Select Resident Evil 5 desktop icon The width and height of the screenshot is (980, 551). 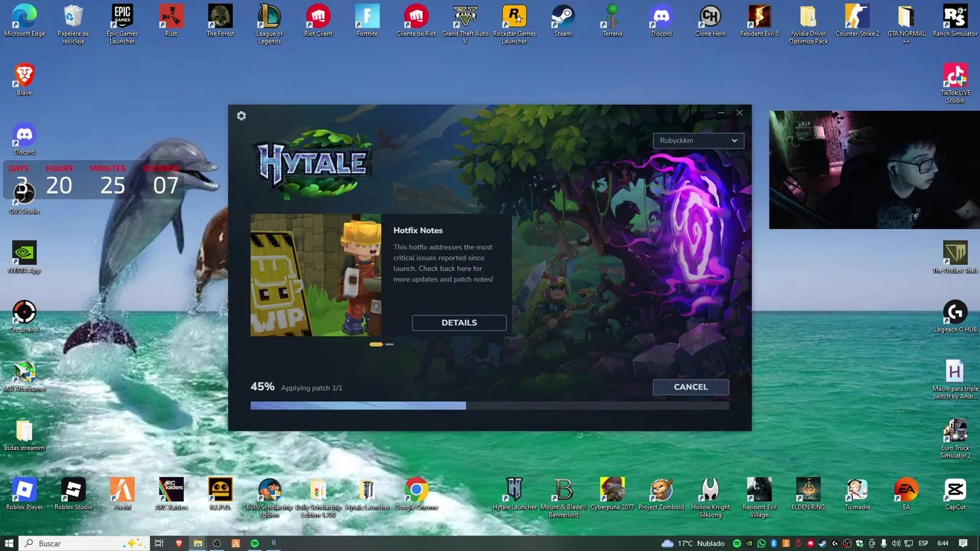coord(759,21)
